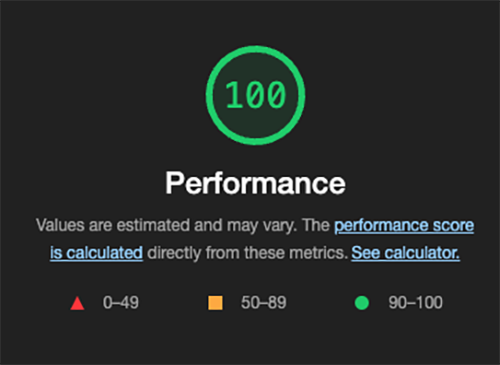Click the green circular score gauge ring
The image size is (500, 365).
pos(256,95)
